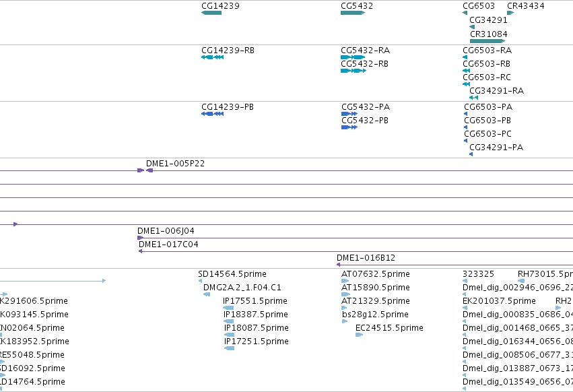Click the CG34291-RA transcript arrows
The image size is (573, 392).
coord(473,98)
